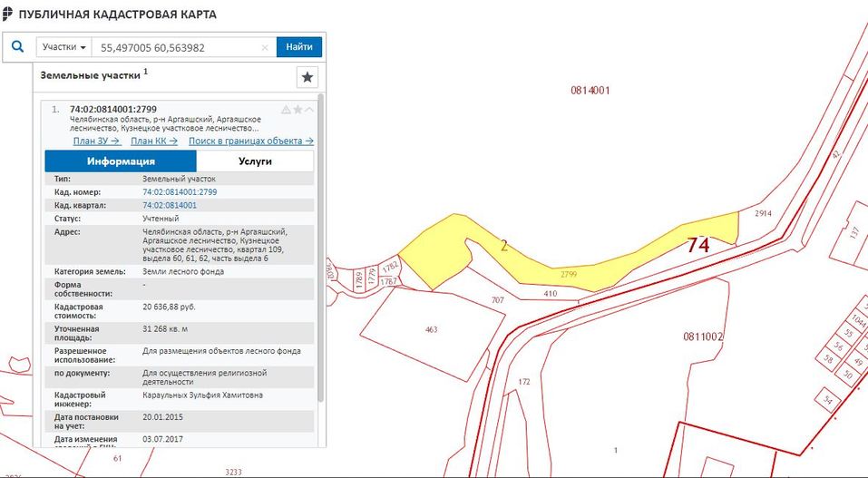Click the magnifying glass search icon

coord(17,47)
